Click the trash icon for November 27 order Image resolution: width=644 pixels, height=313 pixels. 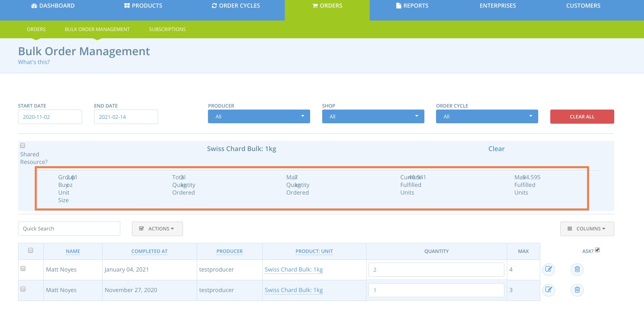point(577,290)
